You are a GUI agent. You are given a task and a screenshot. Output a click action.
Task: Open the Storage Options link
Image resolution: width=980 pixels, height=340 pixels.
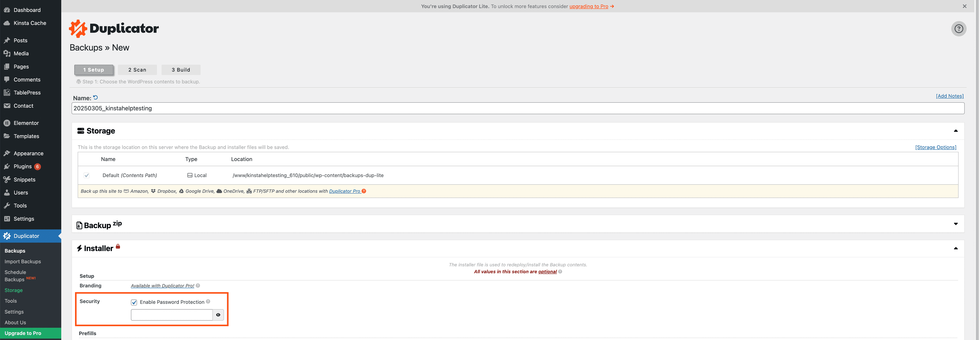tap(936, 147)
